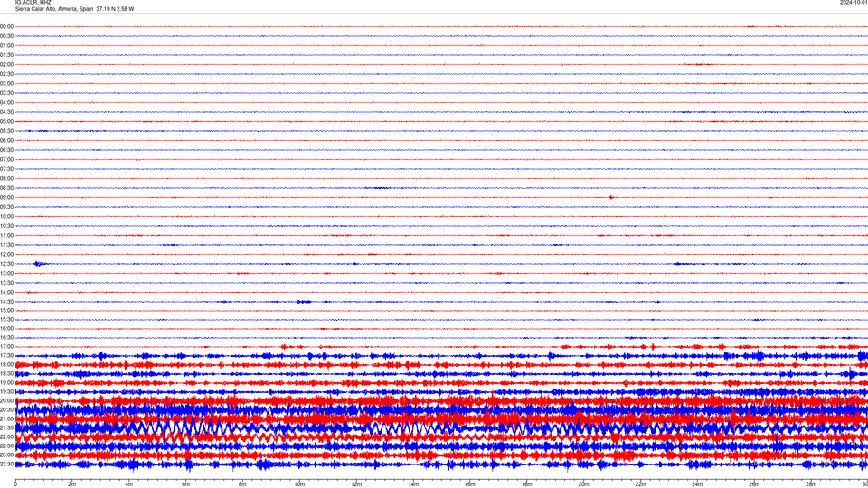Click the '20m' x-axis tick label

tap(583, 484)
